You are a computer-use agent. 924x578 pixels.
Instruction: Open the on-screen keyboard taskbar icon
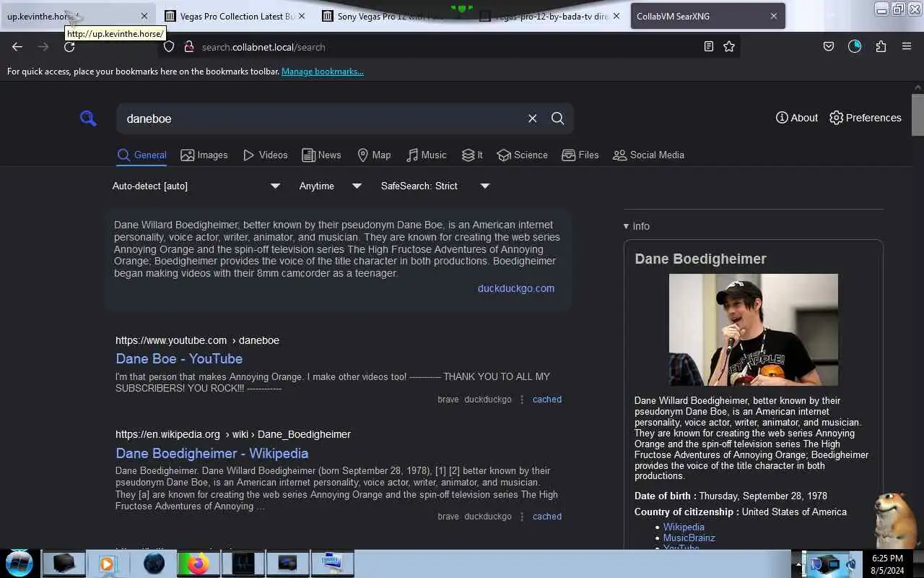click(x=332, y=564)
